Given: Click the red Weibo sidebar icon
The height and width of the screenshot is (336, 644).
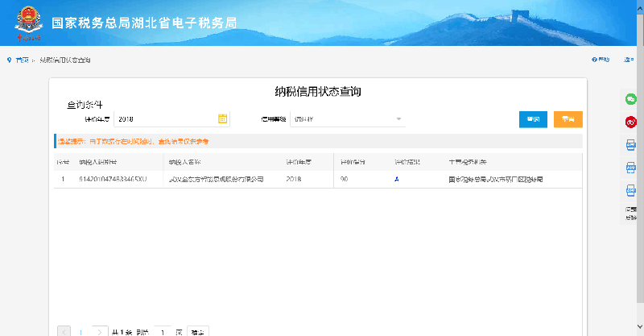Looking at the screenshot, I should click(631, 122).
